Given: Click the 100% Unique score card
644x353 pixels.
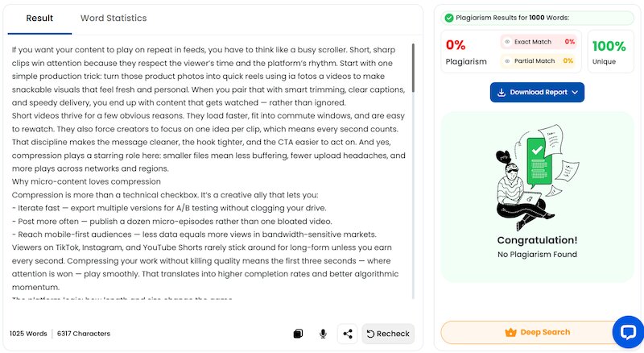Looking at the screenshot, I should [x=610, y=52].
